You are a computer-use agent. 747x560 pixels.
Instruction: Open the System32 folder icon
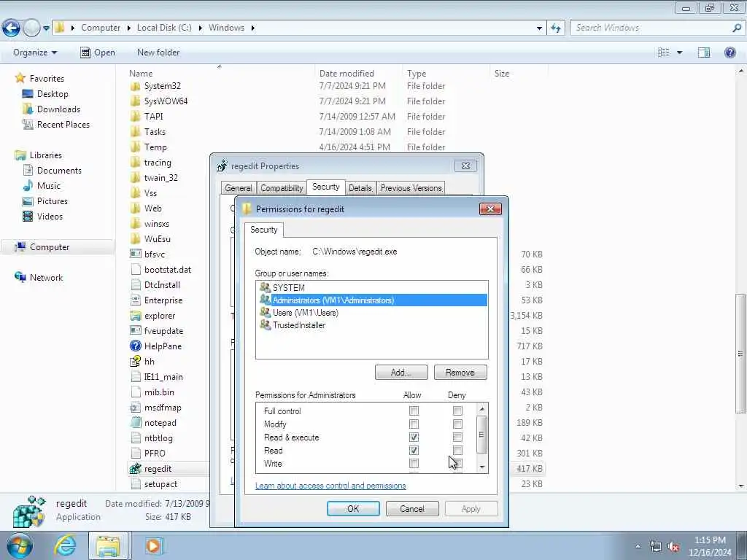click(135, 86)
